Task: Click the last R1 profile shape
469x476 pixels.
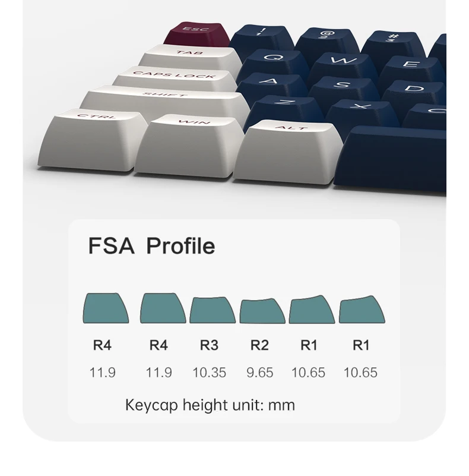Action: 362,310
